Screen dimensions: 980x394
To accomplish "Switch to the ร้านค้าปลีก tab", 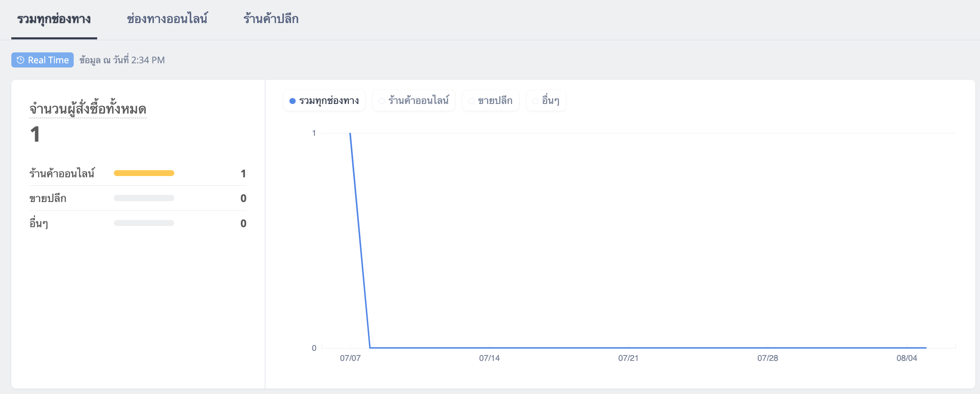I will click(x=271, y=19).
